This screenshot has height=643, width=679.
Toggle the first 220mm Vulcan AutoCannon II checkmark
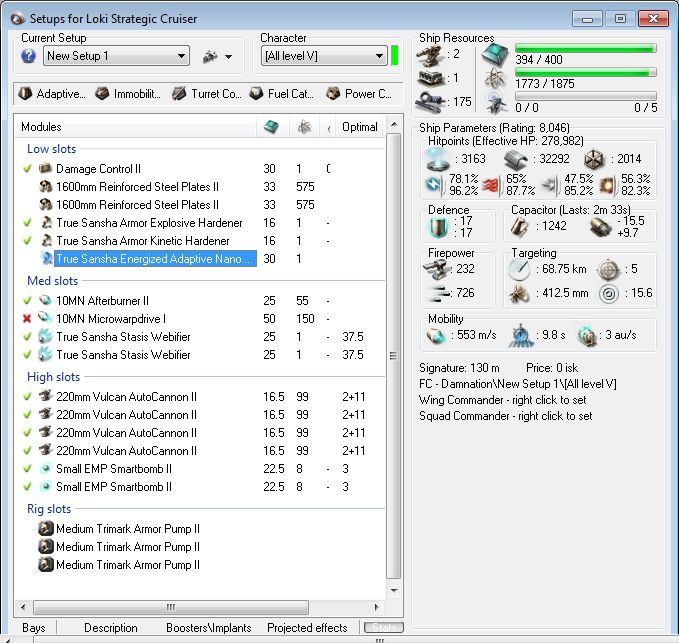pos(27,396)
